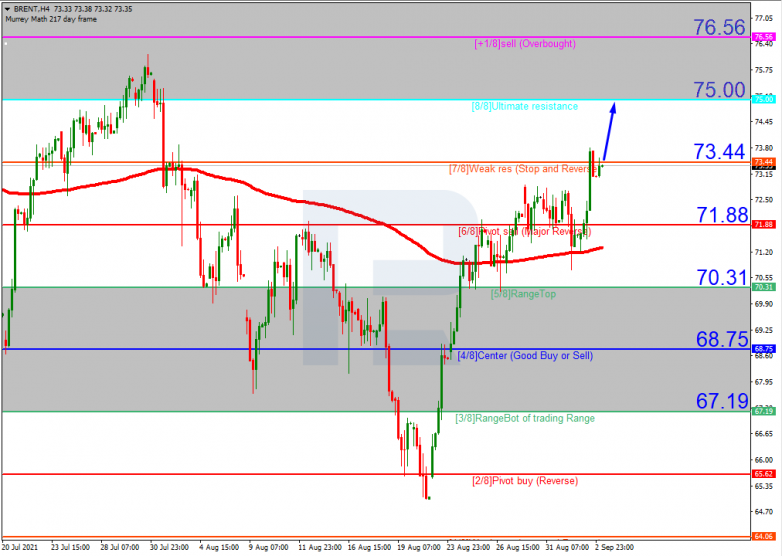The height and width of the screenshot is (556, 782).
Task: Select the red 71.88 price tag on axis
Action: [764, 224]
